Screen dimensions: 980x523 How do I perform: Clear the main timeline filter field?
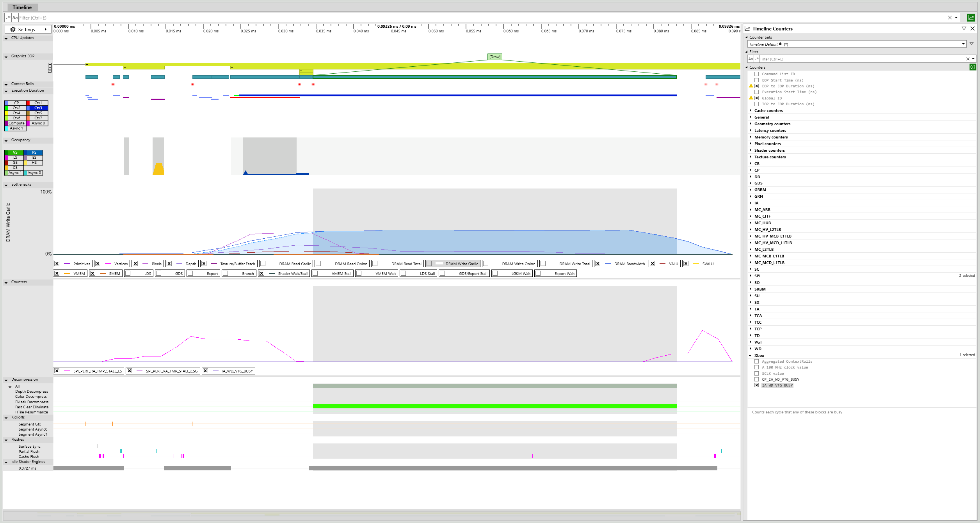(950, 18)
